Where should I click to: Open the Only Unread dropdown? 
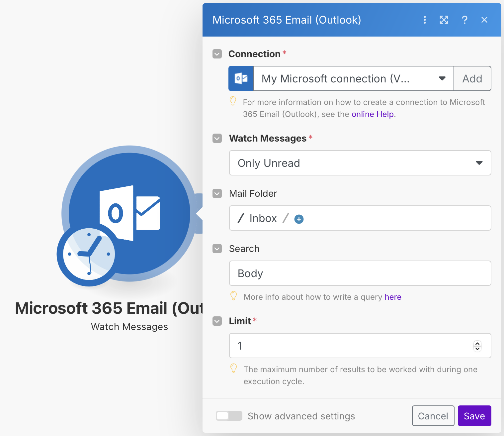click(x=360, y=163)
